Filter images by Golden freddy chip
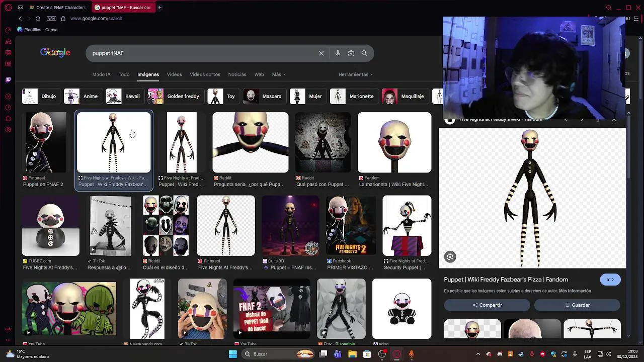Image resolution: width=644 pixels, height=362 pixels. [176, 96]
